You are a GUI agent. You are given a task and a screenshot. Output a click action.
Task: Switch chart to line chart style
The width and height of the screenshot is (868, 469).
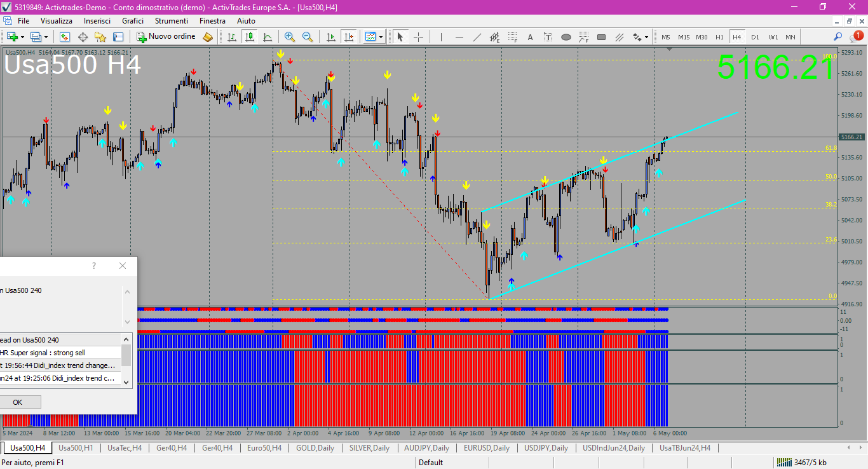[268, 37]
